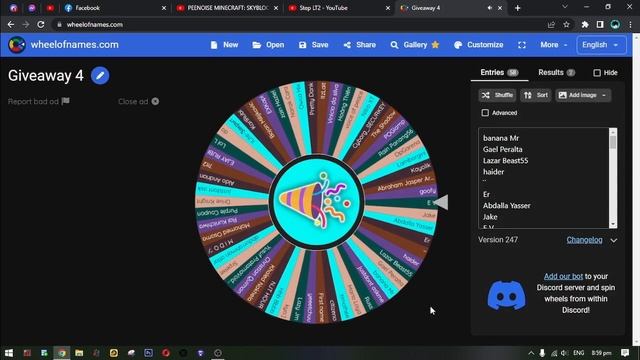Reload the page

40,25
